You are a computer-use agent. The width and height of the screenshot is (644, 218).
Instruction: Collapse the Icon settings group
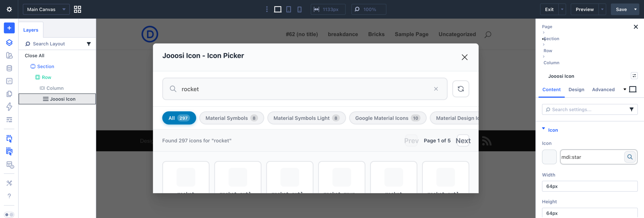click(x=543, y=128)
